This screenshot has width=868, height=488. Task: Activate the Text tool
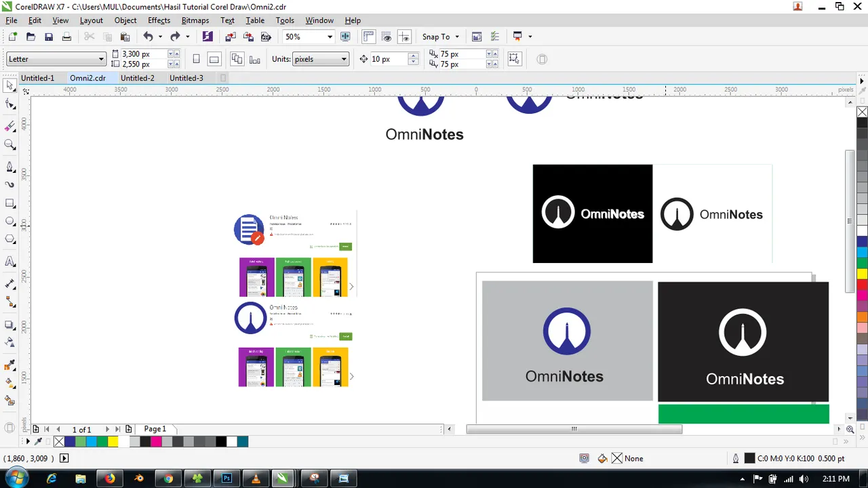[9, 262]
